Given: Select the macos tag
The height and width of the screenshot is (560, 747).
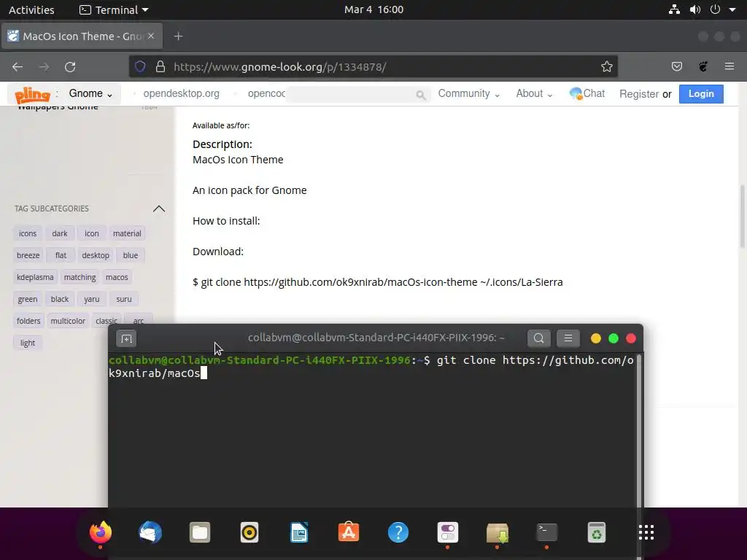Looking at the screenshot, I should (117, 278).
